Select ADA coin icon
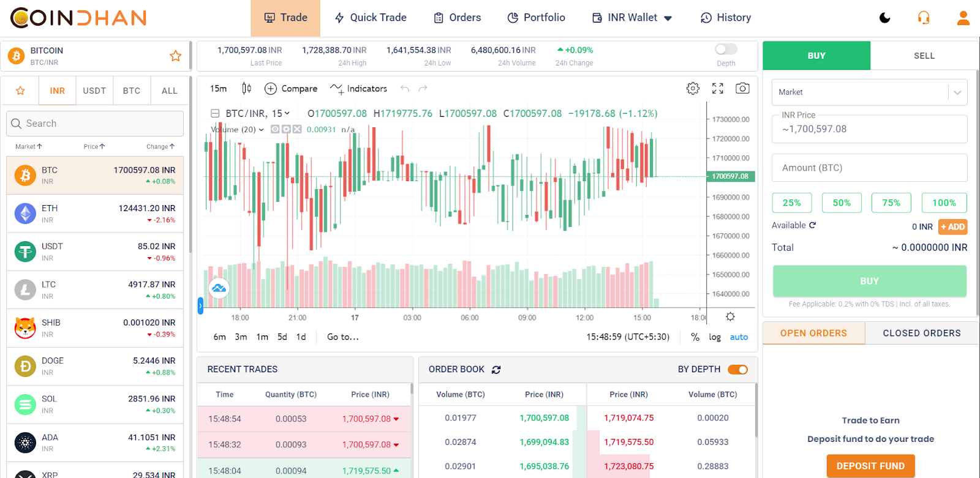 pos(25,443)
